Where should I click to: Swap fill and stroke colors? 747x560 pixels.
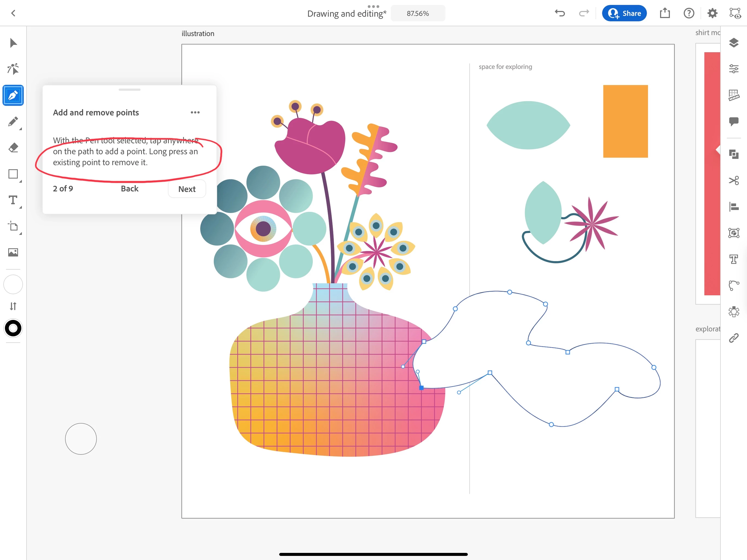13,306
